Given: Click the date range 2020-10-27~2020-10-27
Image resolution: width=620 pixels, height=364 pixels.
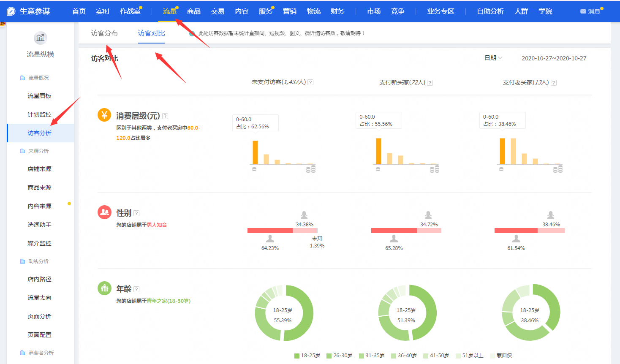Looking at the screenshot, I should click(x=554, y=58).
